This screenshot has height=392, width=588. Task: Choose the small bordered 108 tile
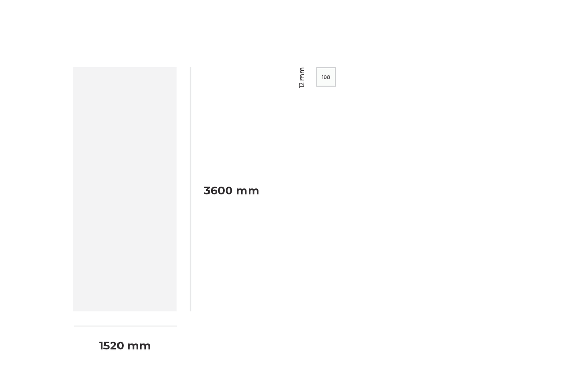[325, 77]
